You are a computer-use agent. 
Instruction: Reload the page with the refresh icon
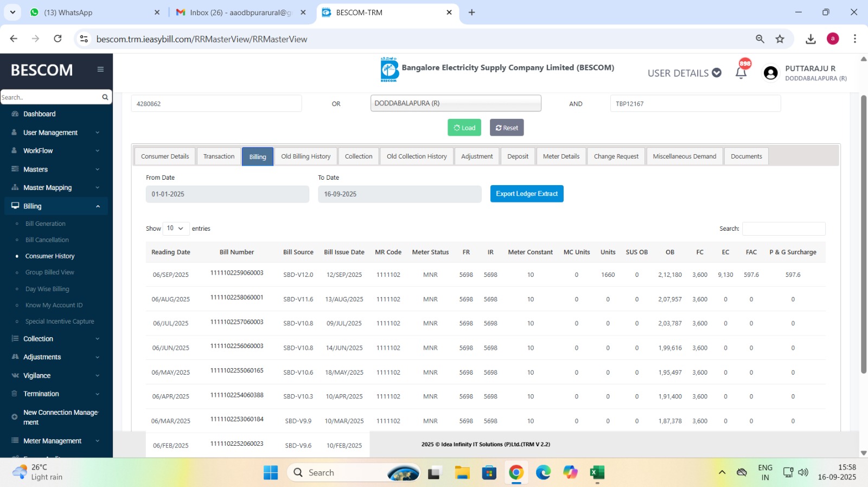pyautogui.click(x=58, y=39)
